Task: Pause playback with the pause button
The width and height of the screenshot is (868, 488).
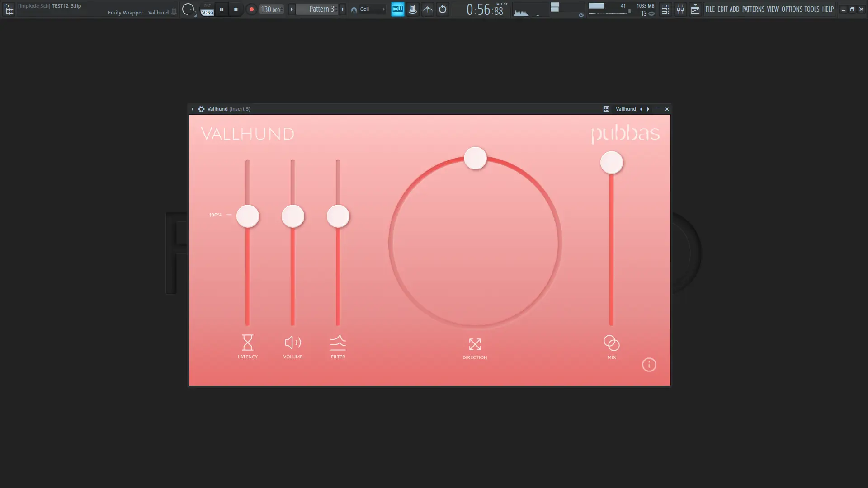Action: pyautogui.click(x=222, y=9)
